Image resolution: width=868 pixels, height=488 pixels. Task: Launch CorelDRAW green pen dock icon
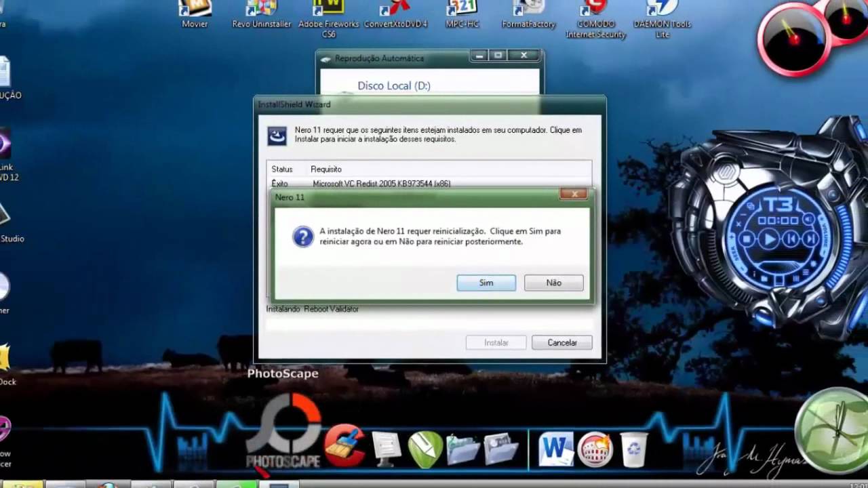(x=425, y=449)
